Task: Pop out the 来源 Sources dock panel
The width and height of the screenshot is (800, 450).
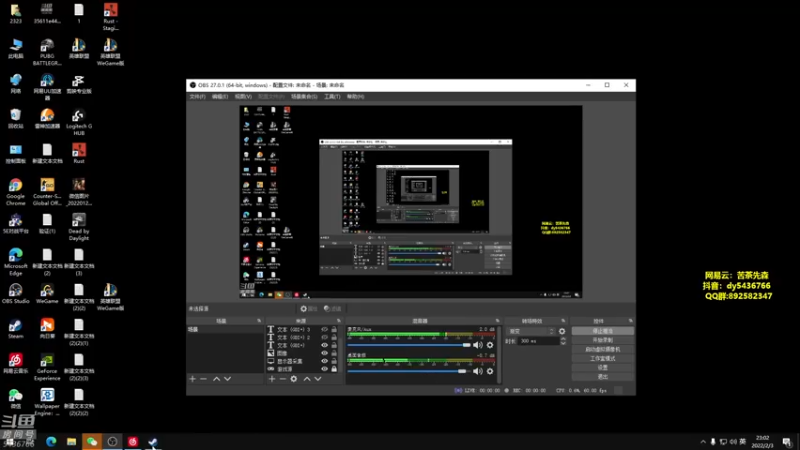Action: tap(339, 321)
